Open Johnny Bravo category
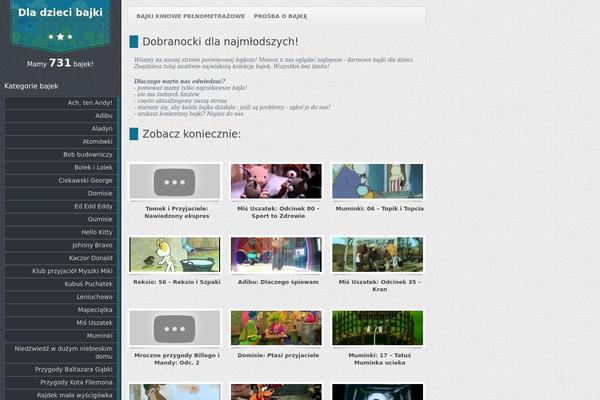The image size is (600, 400). (61, 245)
